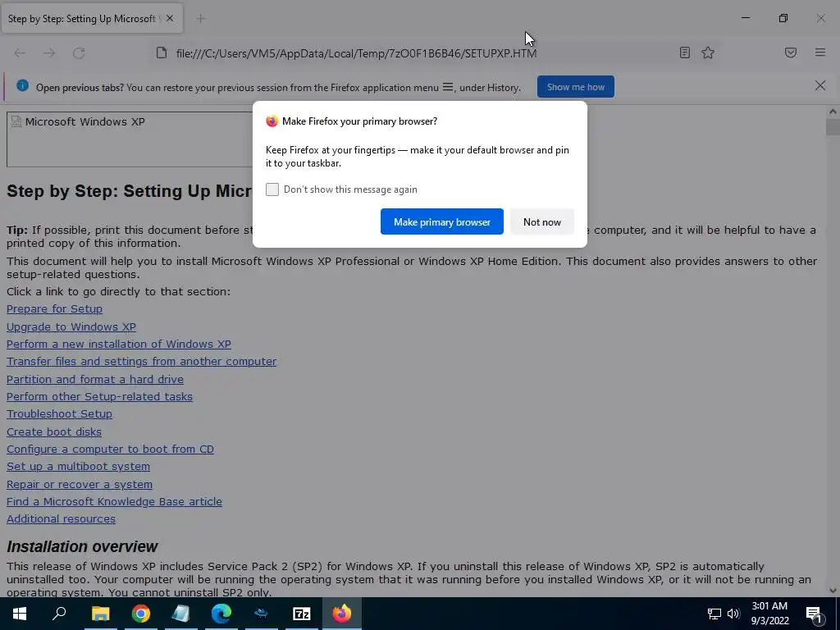Open a new tab with plus button
840x630 pixels.
click(x=201, y=19)
